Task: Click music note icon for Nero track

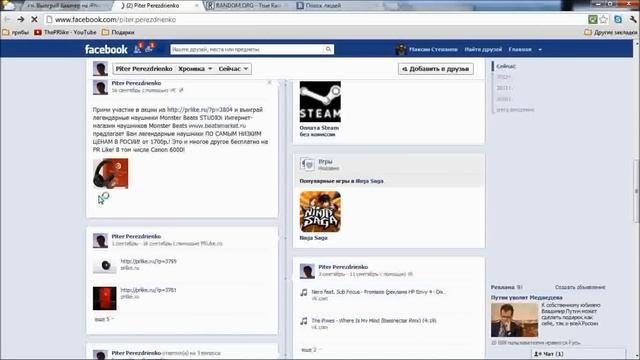Action: pos(304,292)
